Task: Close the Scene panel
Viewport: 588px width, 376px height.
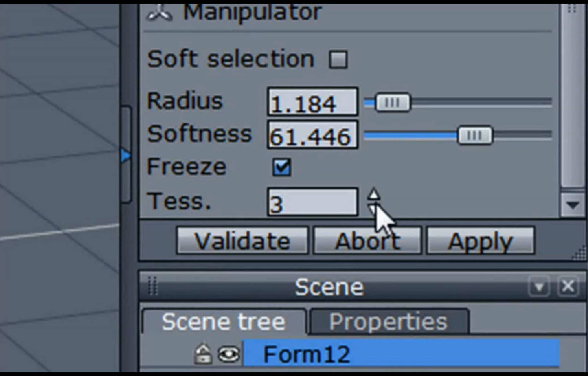Action: pos(568,286)
